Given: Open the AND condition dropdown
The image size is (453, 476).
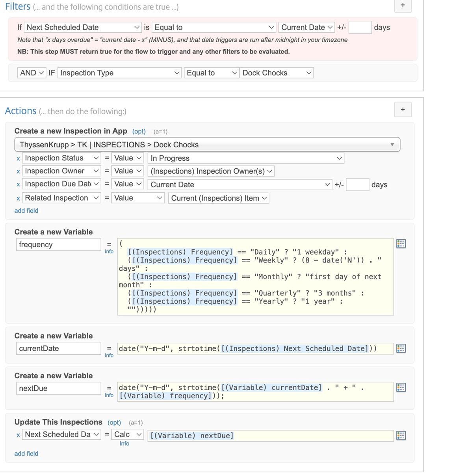Looking at the screenshot, I should pos(32,73).
